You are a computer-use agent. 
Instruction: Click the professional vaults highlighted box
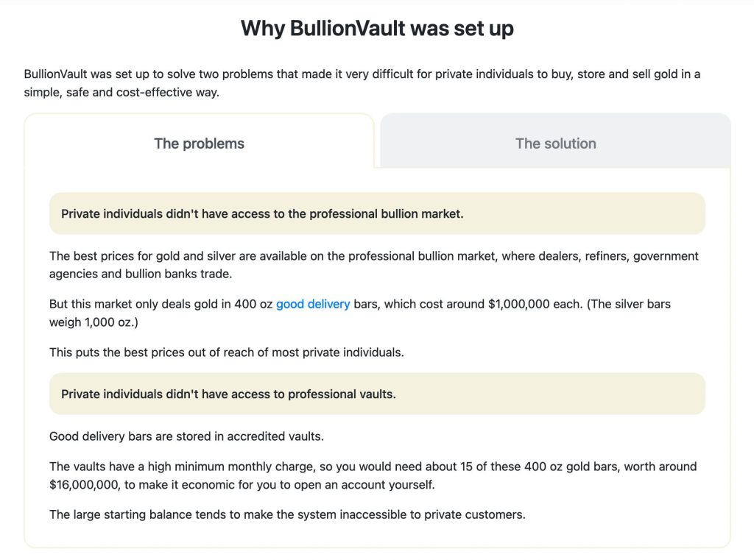377,394
